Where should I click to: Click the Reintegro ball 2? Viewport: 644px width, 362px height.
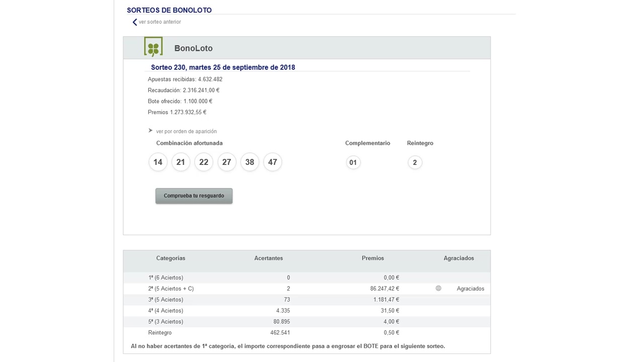click(415, 162)
